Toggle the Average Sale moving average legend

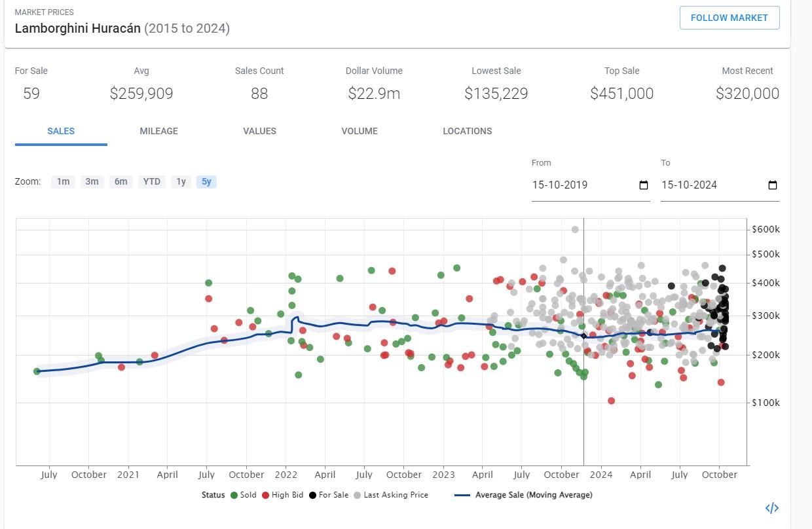[x=523, y=495]
